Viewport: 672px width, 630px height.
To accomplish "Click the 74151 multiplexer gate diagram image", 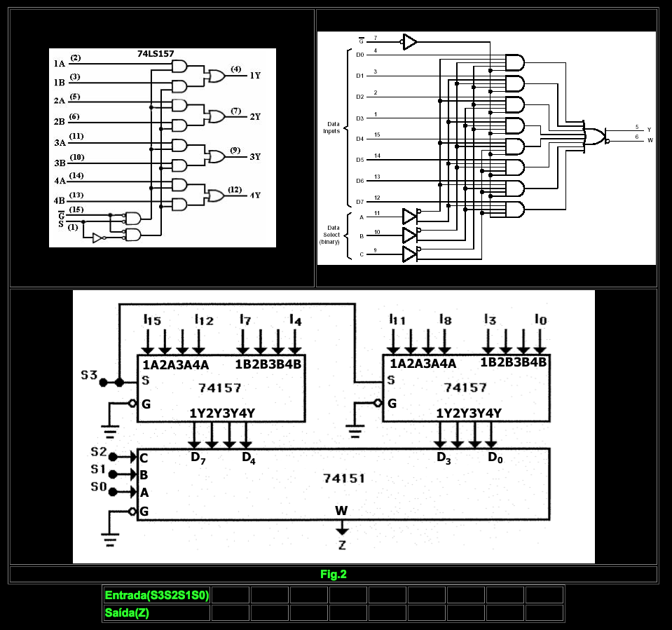I will [486, 148].
